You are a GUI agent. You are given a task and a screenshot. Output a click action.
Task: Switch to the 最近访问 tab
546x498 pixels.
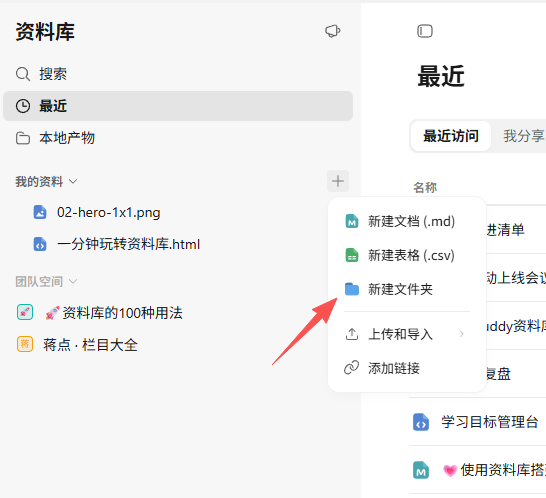coord(451,136)
